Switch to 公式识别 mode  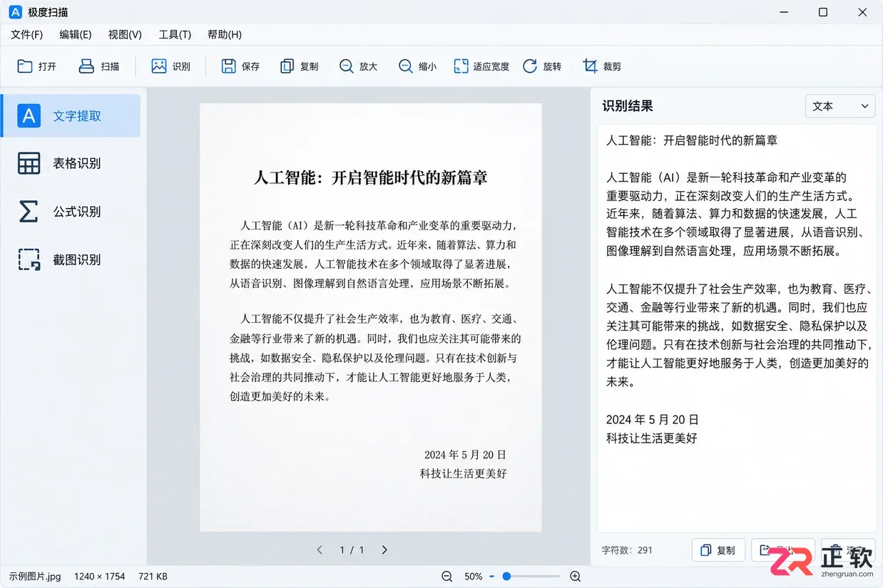pos(71,212)
